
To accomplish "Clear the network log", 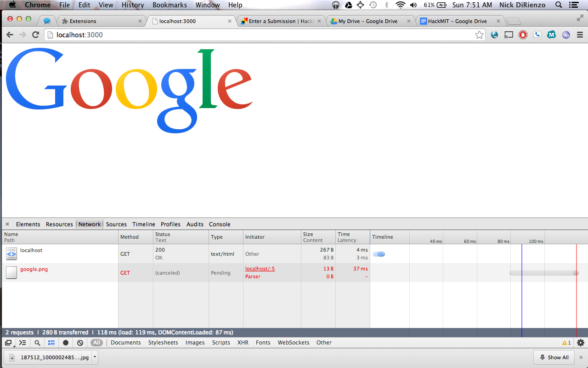I will click(80, 343).
